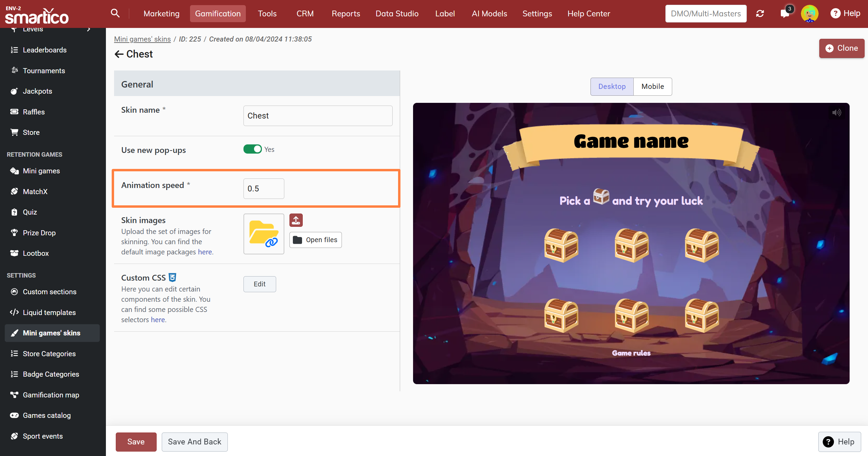
Task: Select the Desktop preview option
Action: click(612, 87)
